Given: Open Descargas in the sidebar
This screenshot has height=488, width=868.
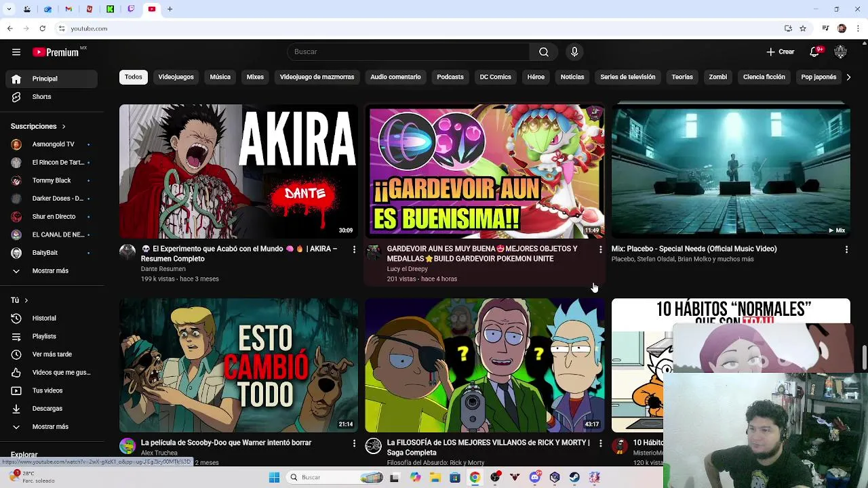Looking at the screenshot, I should point(52,409).
